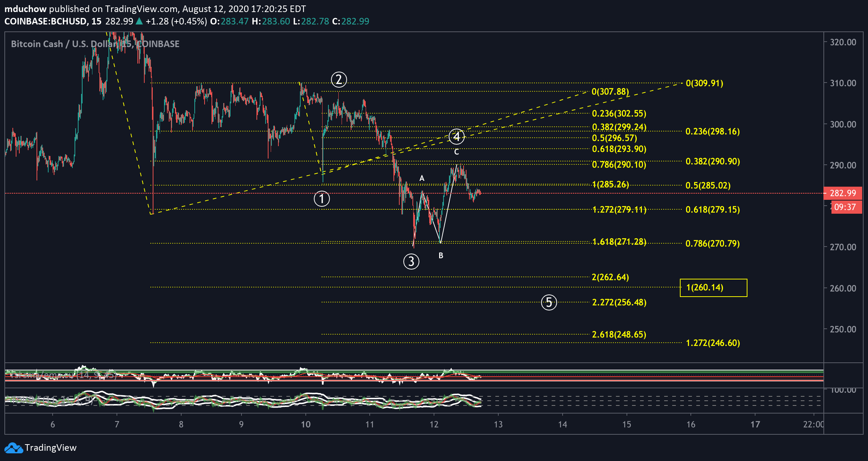Click date 13 on the time axis
868x461 pixels.
(x=498, y=424)
